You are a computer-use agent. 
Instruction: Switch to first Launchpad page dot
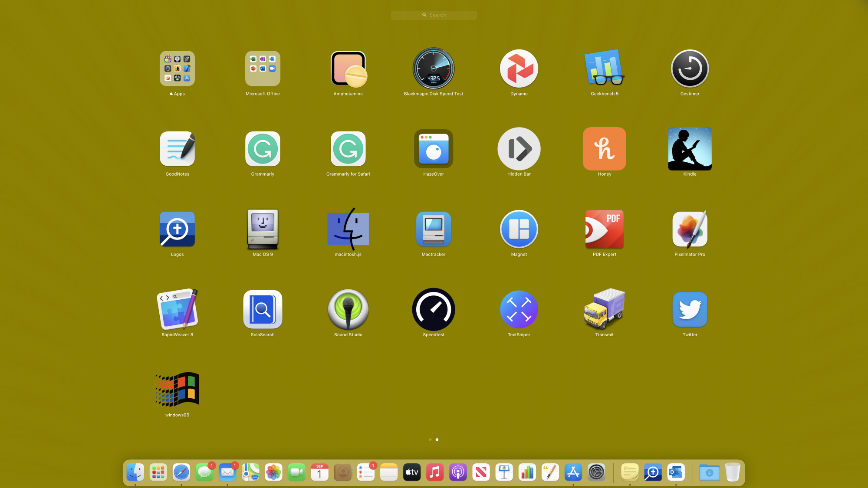(430, 439)
